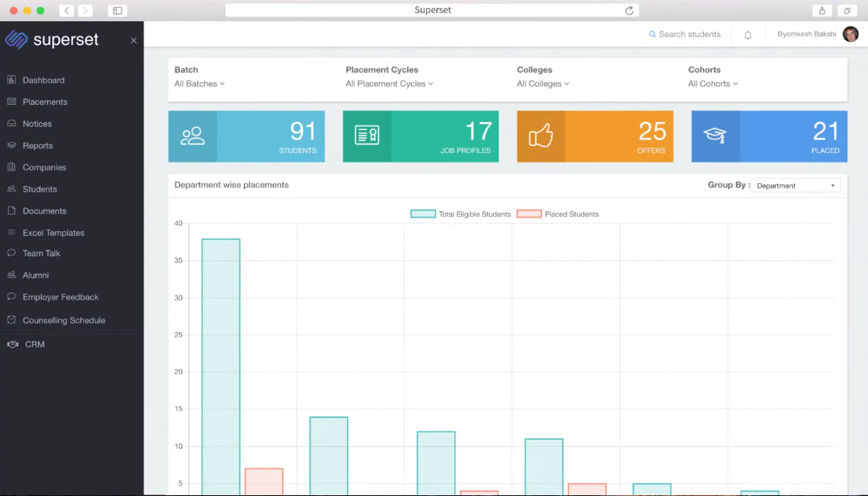The height and width of the screenshot is (496, 868).
Task: Click the Documents file icon
Action: coord(12,210)
